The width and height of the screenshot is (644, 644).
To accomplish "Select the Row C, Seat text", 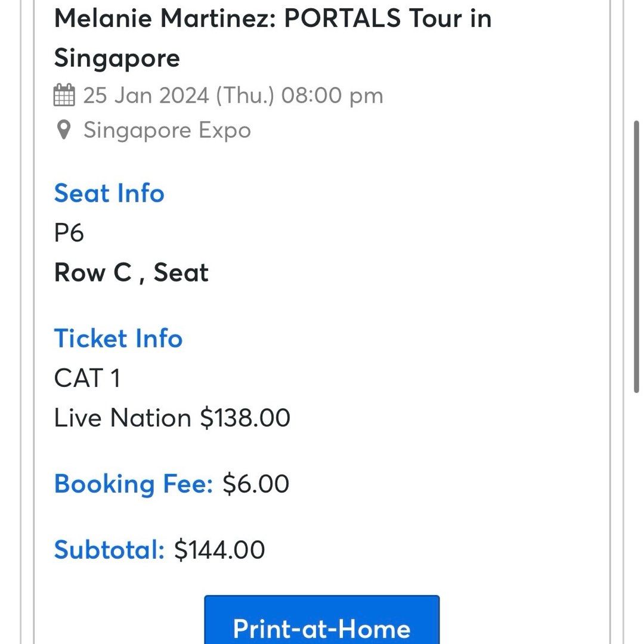I will (x=131, y=273).
